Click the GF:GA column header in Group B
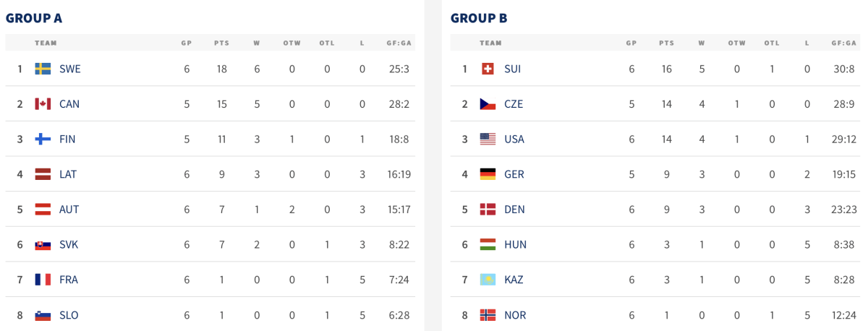The image size is (868, 331). (x=843, y=43)
